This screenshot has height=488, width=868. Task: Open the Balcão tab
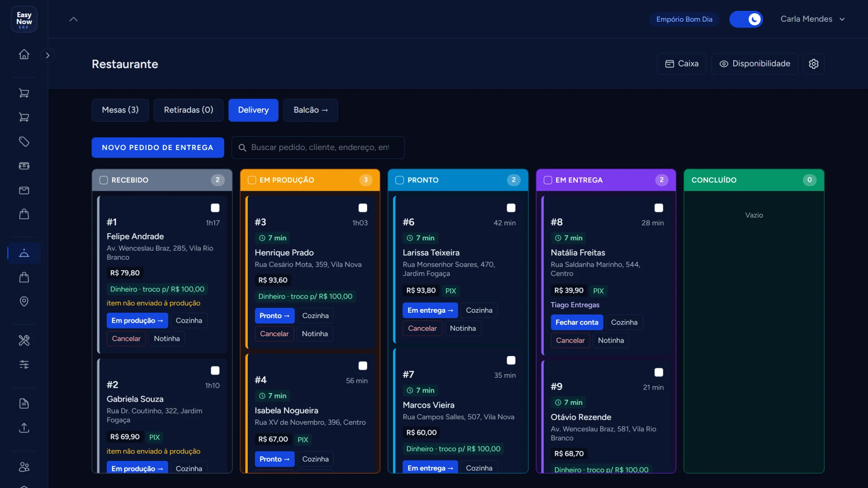pyautogui.click(x=311, y=110)
